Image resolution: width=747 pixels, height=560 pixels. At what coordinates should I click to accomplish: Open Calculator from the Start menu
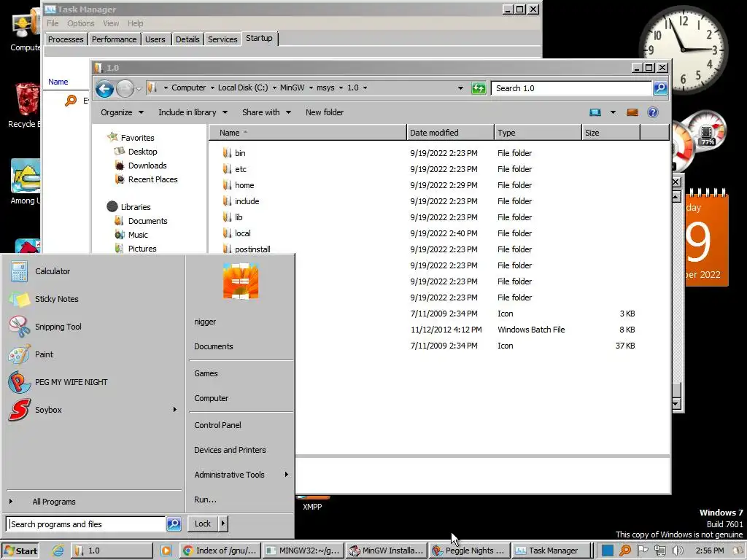tap(53, 271)
